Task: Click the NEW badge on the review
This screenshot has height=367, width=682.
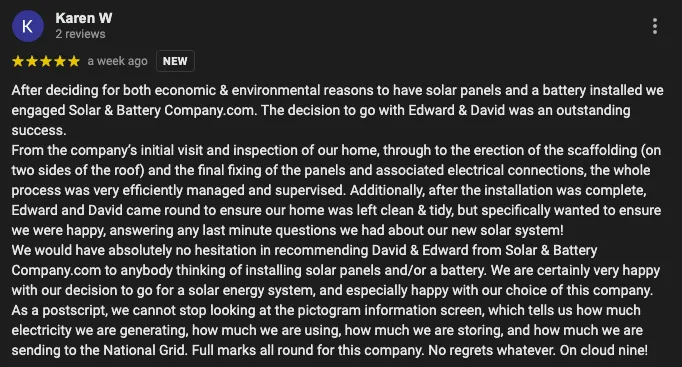Action: (x=175, y=61)
